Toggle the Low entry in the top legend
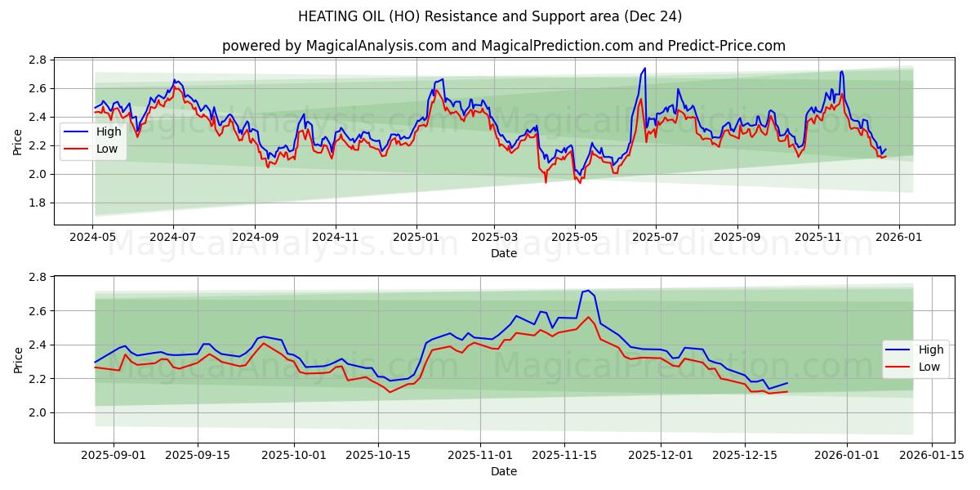This screenshot has height=490, width=980. (105, 148)
